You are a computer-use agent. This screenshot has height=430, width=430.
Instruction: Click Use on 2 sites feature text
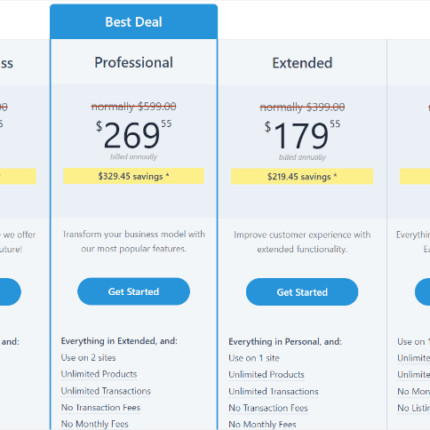pos(88,358)
